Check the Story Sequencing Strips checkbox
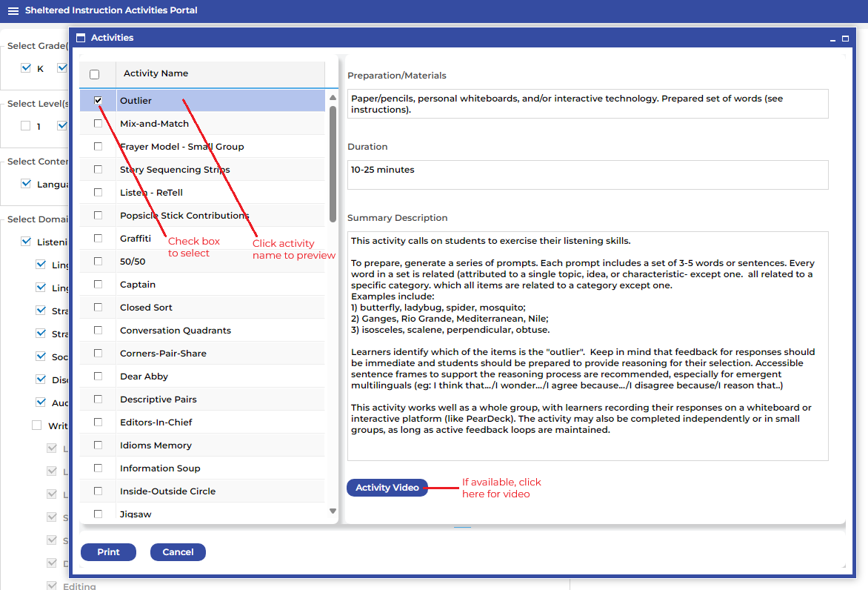The height and width of the screenshot is (590, 868). [x=98, y=170]
